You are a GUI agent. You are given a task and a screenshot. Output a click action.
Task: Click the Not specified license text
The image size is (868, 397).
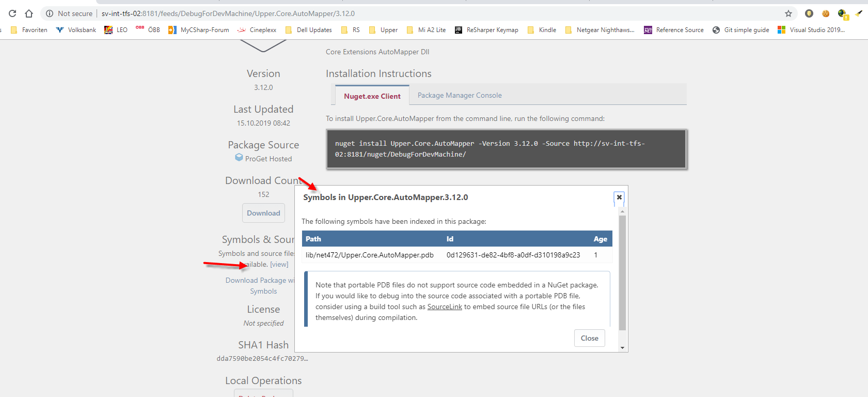coord(263,323)
